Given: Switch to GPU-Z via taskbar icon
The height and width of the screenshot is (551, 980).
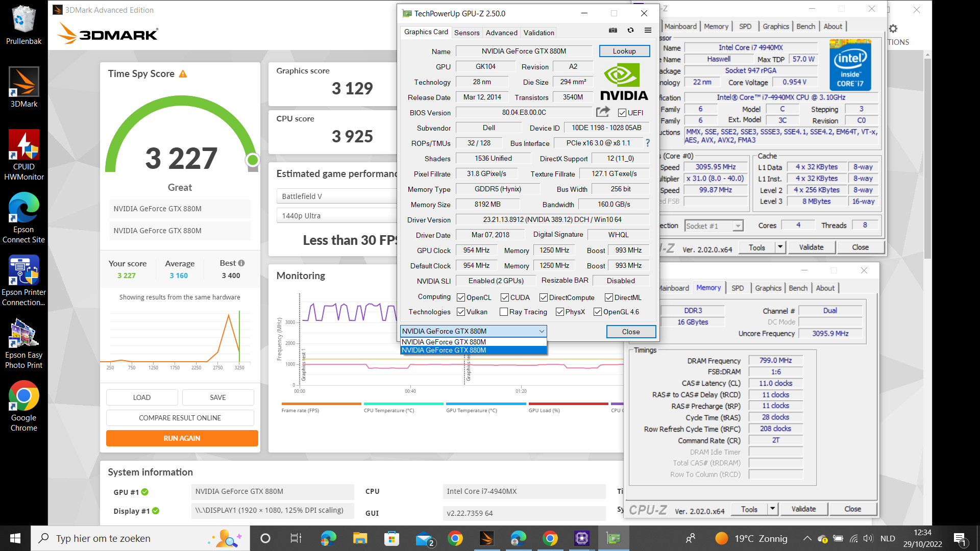Looking at the screenshot, I should point(614,538).
